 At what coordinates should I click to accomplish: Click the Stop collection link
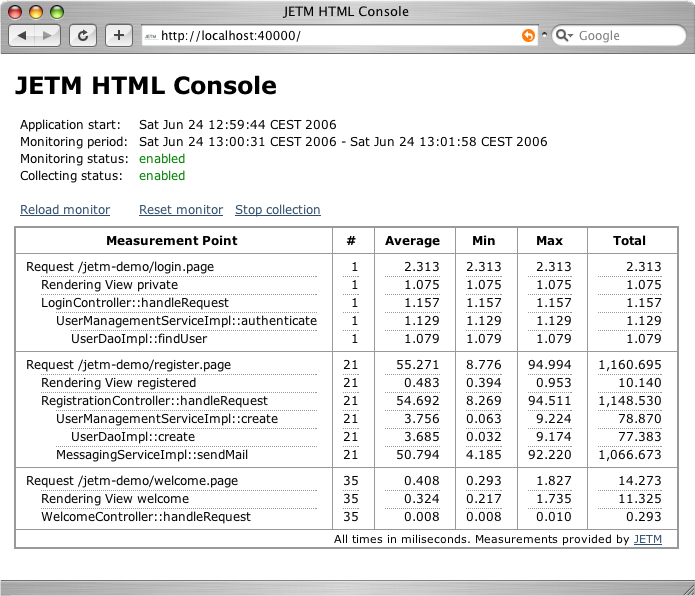click(x=278, y=210)
